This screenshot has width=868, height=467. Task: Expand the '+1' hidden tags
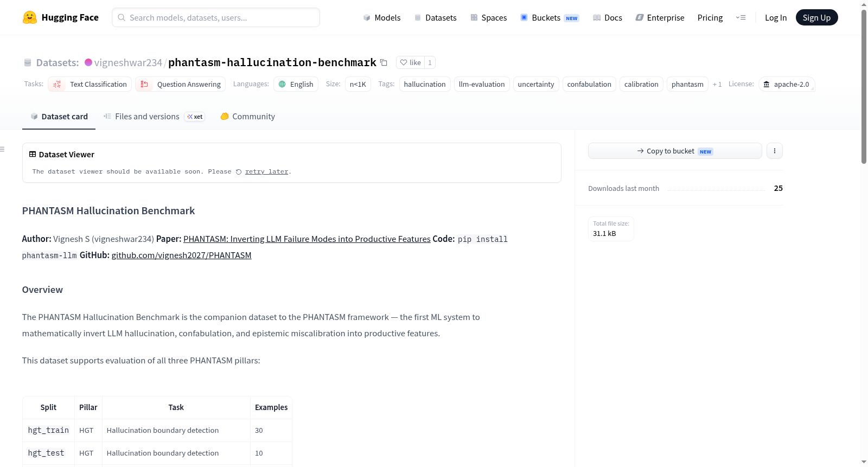coord(717,84)
